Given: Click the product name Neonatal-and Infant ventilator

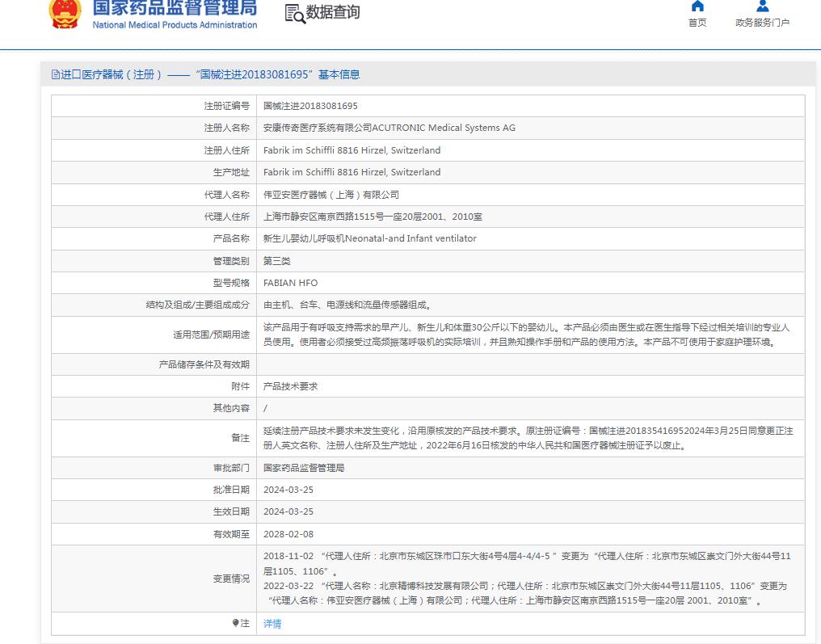Looking at the screenshot, I should pyautogui.click(x=369, y=238).
